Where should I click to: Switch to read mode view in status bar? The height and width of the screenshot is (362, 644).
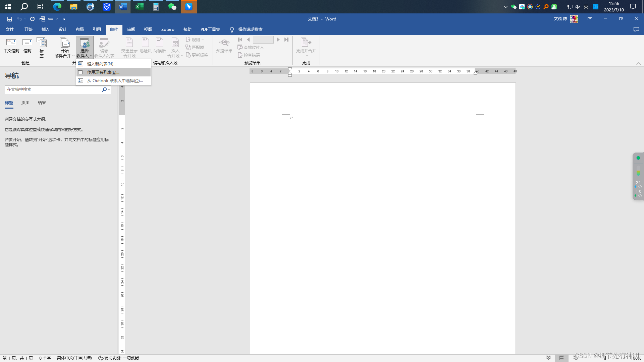click(548, 358)
